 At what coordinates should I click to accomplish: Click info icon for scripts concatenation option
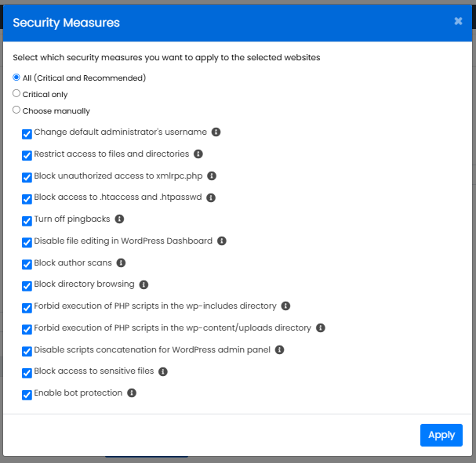coord(280,350)
